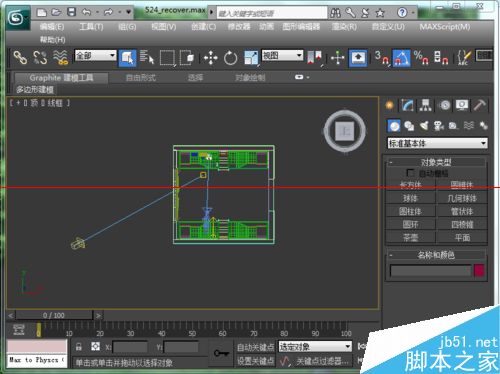Screen dimensions: 500x374
Task: Open the Utilities hammer panel tab
Action: (x=479, y=105)
